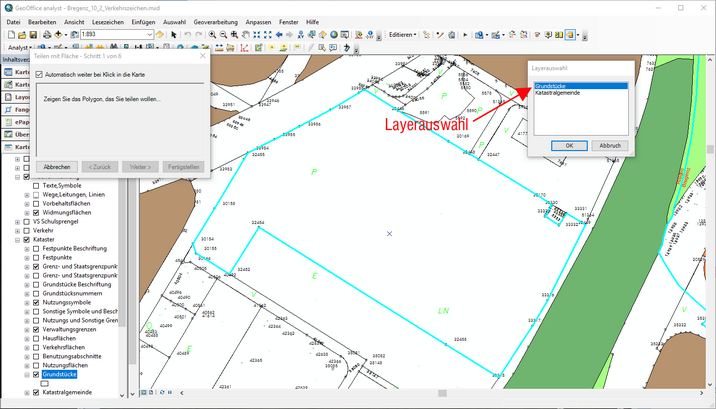
Task: Open the Lesezeichen menu
Action: [108, 20]
